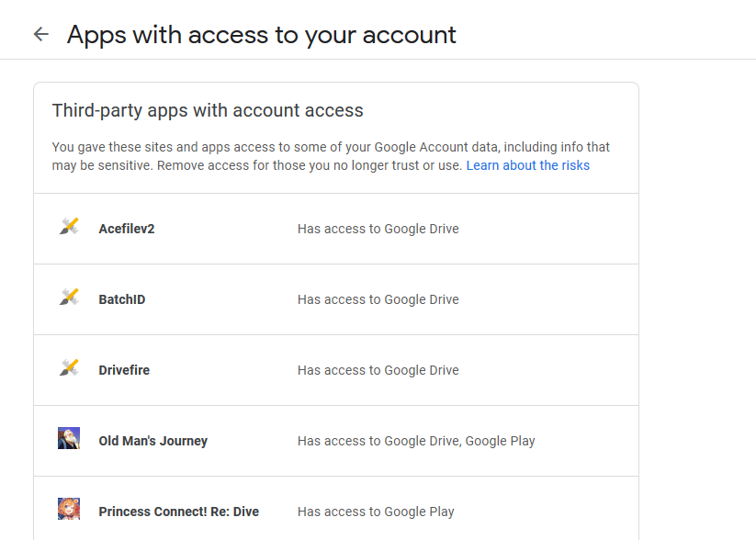Click the Old Man's Journey thumbnail
756x540 pixels.
69,438
